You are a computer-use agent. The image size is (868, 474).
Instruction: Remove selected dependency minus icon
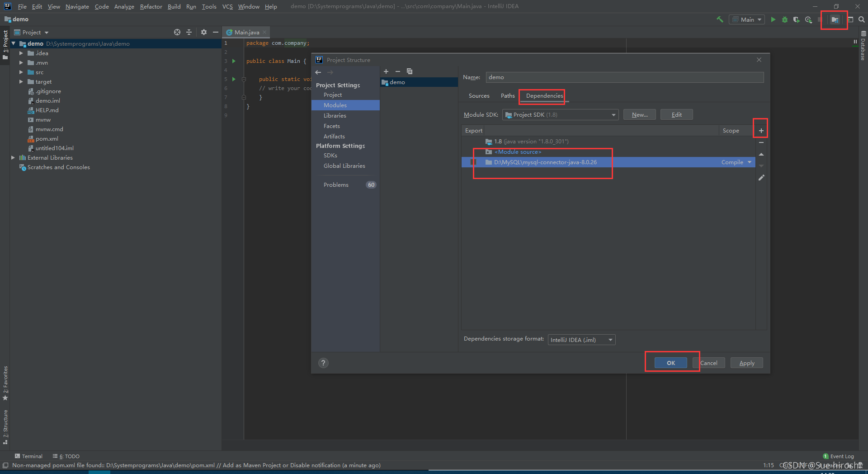pos(761,142)
